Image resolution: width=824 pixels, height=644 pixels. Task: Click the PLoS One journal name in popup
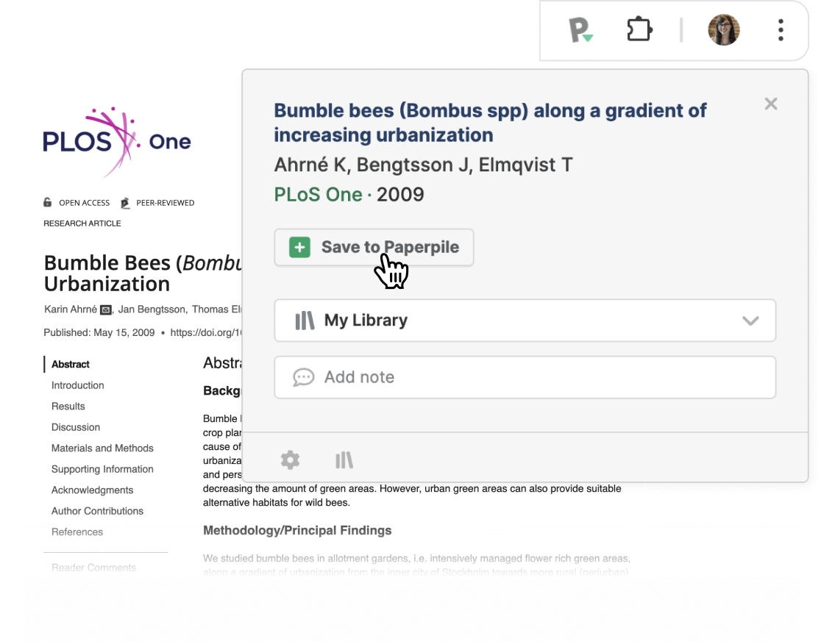pos(318,194)
